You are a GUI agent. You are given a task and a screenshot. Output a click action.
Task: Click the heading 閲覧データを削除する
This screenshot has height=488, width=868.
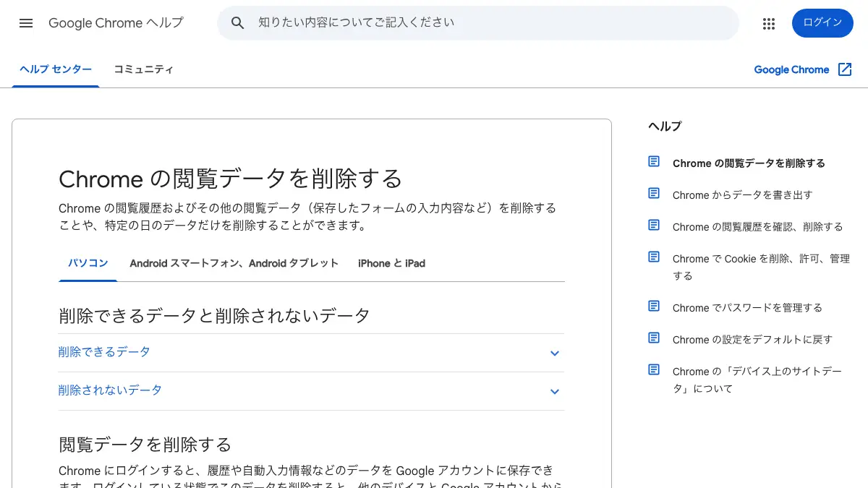145,444
